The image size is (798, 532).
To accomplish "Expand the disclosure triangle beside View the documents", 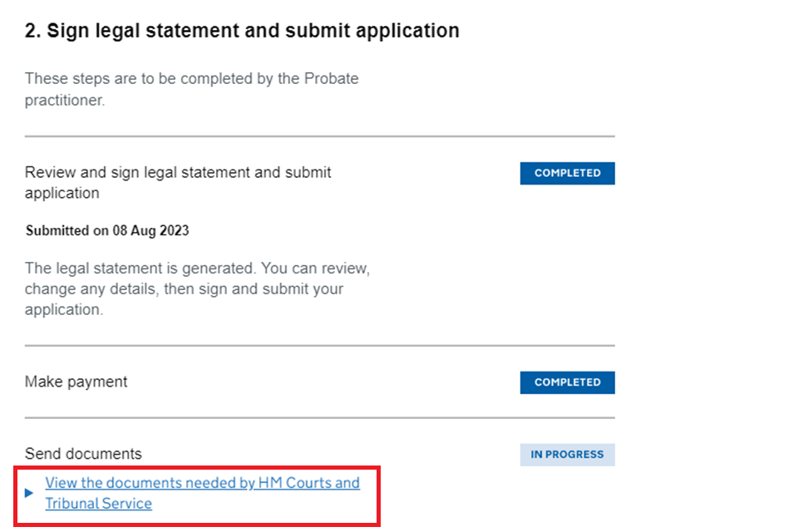I will (29, 493).
